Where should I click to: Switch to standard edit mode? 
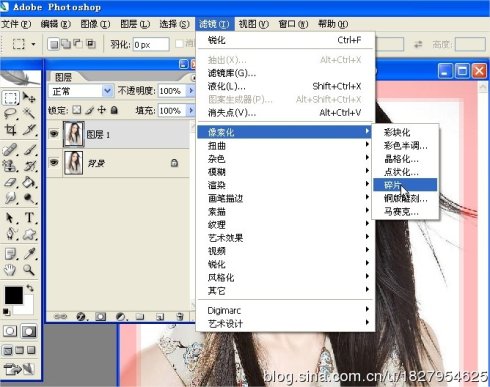(x=10, y=331)
